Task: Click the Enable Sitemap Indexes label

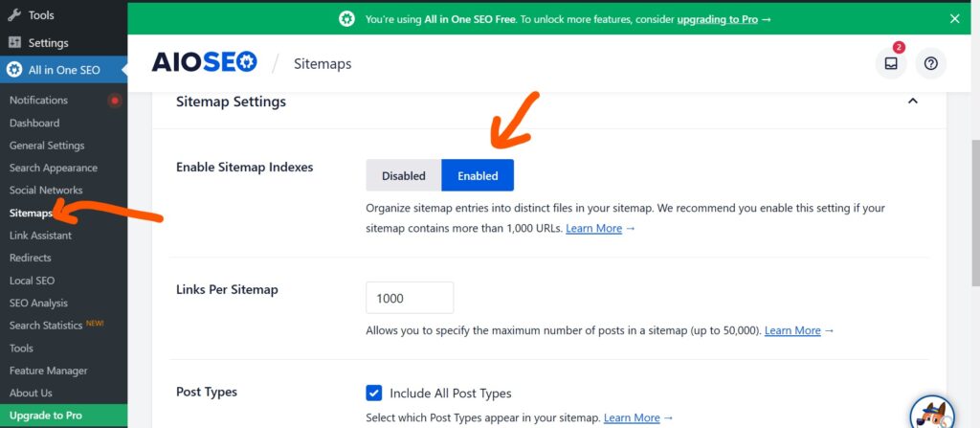Action: [x=244, y=167]
